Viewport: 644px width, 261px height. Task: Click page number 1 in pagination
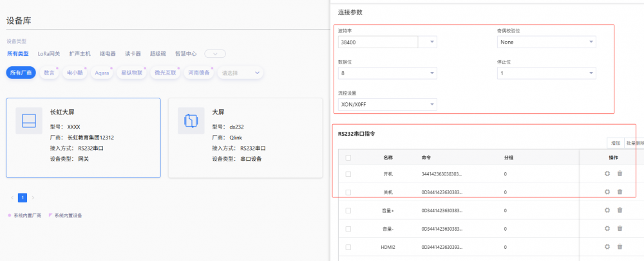pyautogui.click(x=23, y=197)
